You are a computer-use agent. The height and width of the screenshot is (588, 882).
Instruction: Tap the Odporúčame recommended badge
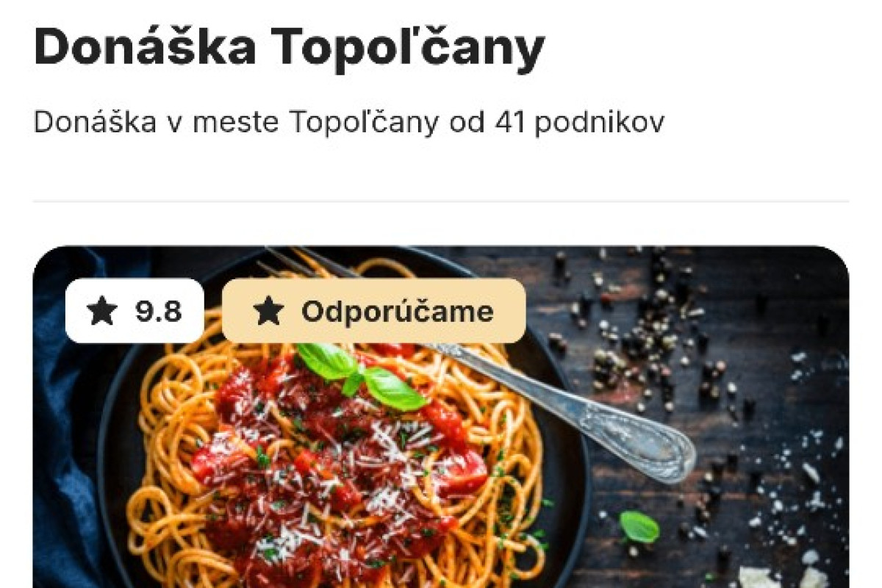pyautogui.click(x=373, y=311)
